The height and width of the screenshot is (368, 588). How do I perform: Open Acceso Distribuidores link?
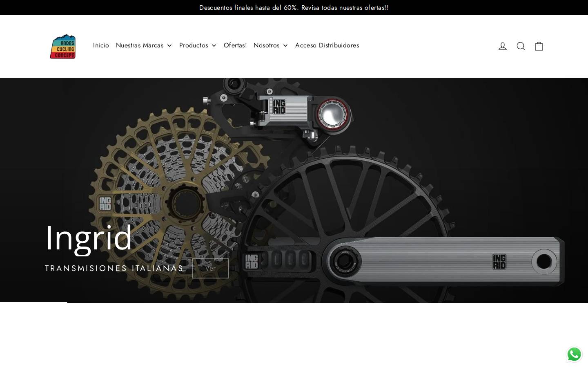(x=327, y=45)
